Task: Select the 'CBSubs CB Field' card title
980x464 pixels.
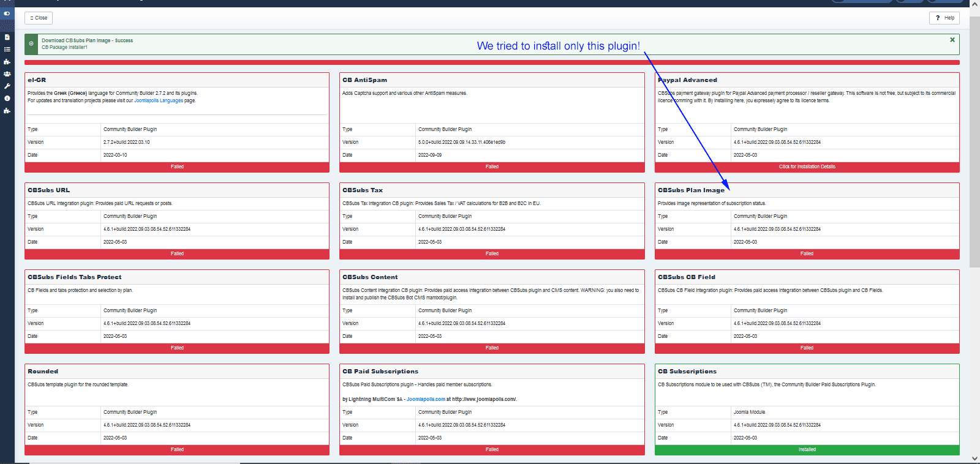Action: point(687,277)
